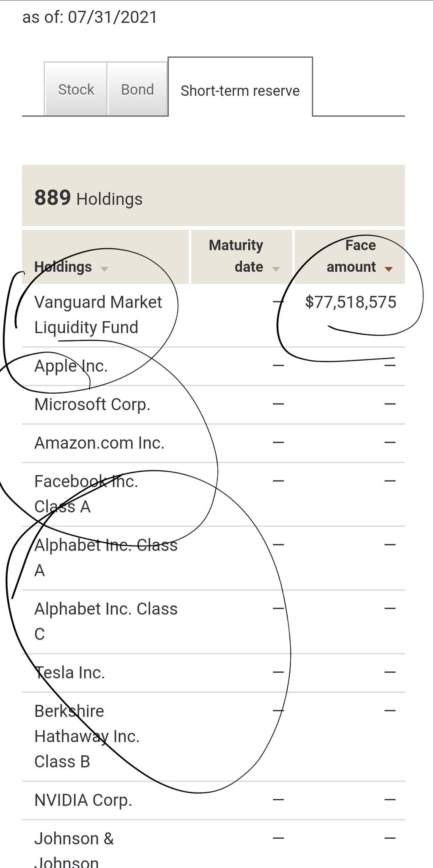Click the Holdings column header
433x868 pixels.
(63, 267)
